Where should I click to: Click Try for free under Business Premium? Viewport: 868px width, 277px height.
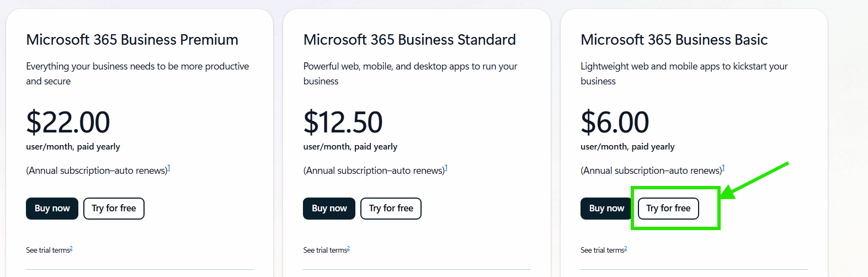point(114,209)
